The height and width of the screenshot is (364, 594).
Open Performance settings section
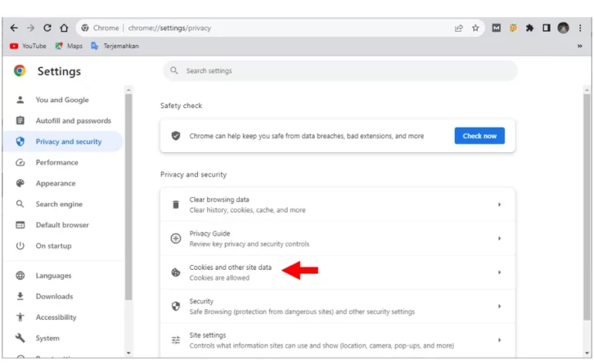63,162
